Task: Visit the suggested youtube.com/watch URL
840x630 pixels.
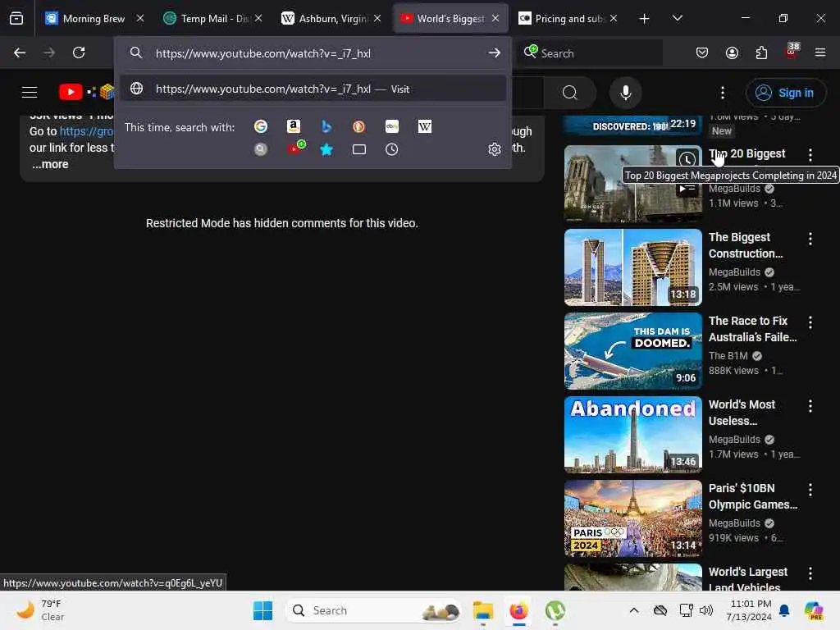Action: point(313,89)
